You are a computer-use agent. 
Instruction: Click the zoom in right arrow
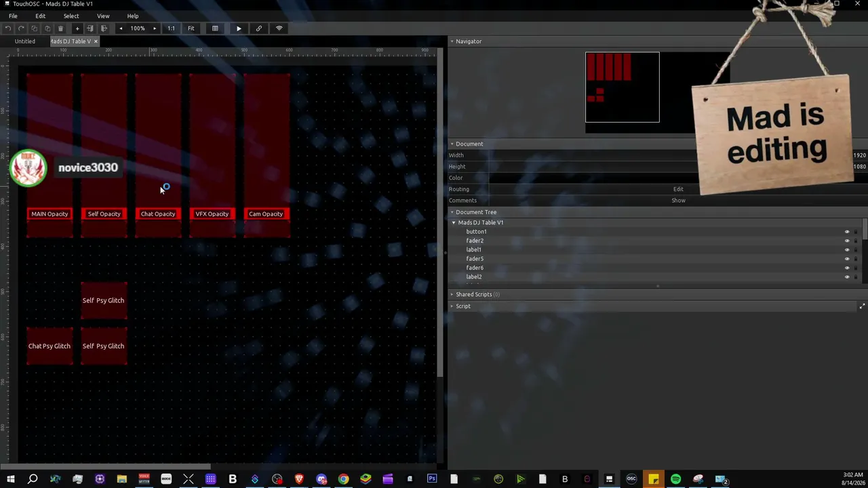pos(155,28)
